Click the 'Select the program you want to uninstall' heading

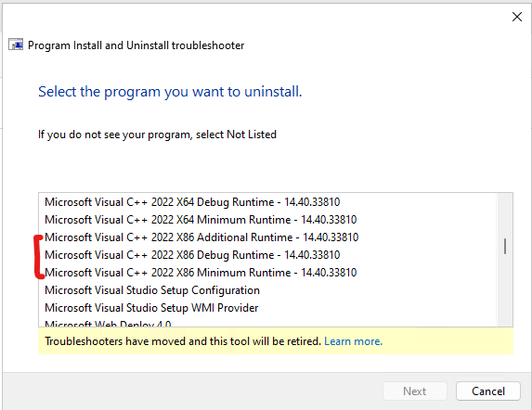pos(170,92)
